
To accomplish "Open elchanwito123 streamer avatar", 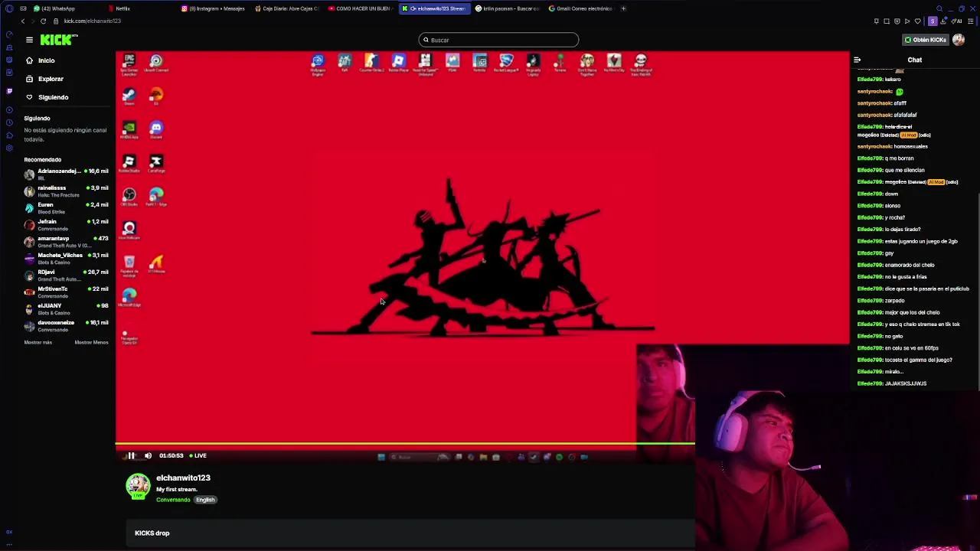I will click(138, 486).
